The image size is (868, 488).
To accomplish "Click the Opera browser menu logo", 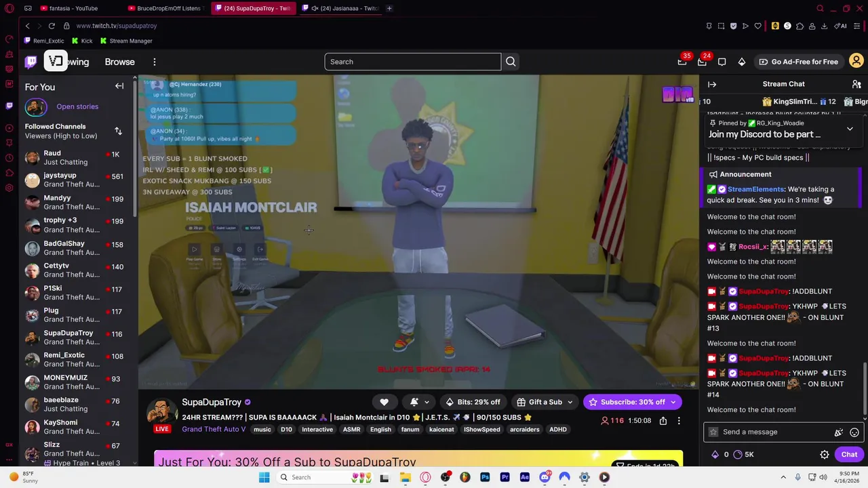I will (x=9, y=8).
